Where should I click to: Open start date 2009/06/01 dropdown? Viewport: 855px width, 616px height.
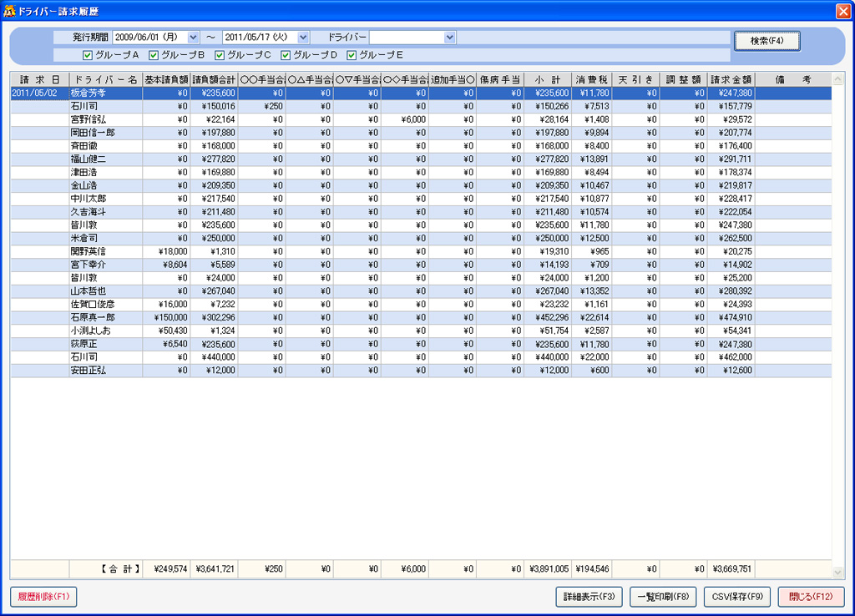[x=194, y=38]
